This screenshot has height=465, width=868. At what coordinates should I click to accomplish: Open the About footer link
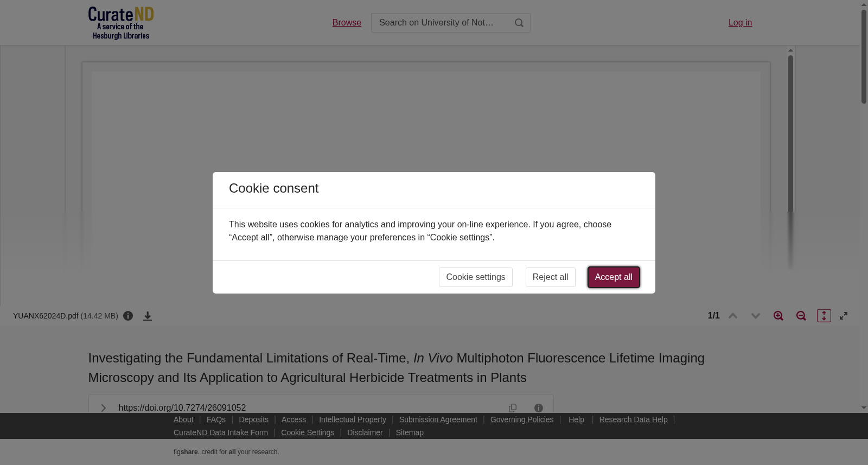[183, 419]
